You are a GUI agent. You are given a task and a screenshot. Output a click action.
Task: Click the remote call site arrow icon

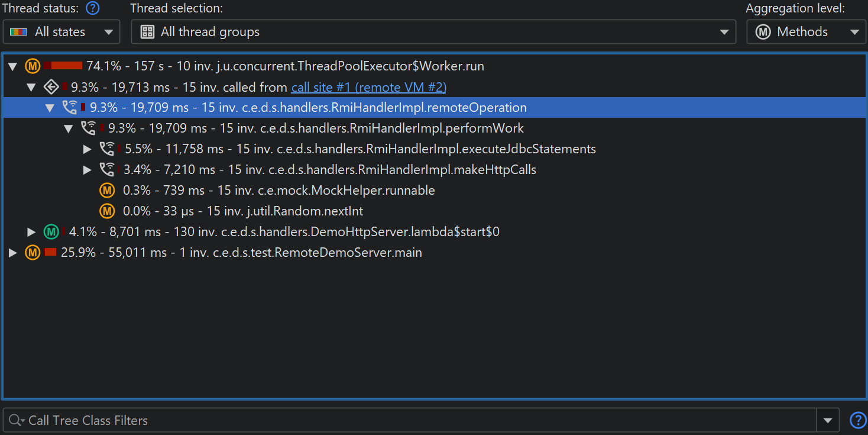point(51,87)
